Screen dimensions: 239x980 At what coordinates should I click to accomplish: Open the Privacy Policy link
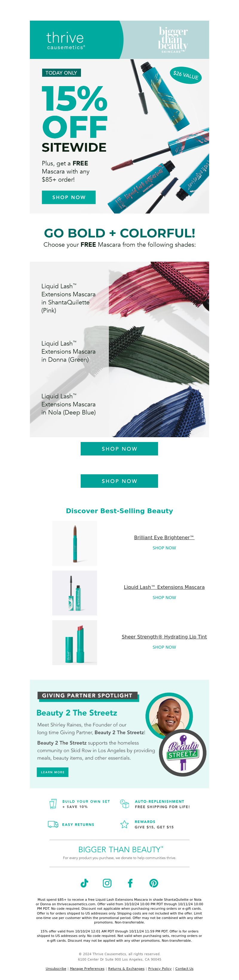(x=160, y=969)
